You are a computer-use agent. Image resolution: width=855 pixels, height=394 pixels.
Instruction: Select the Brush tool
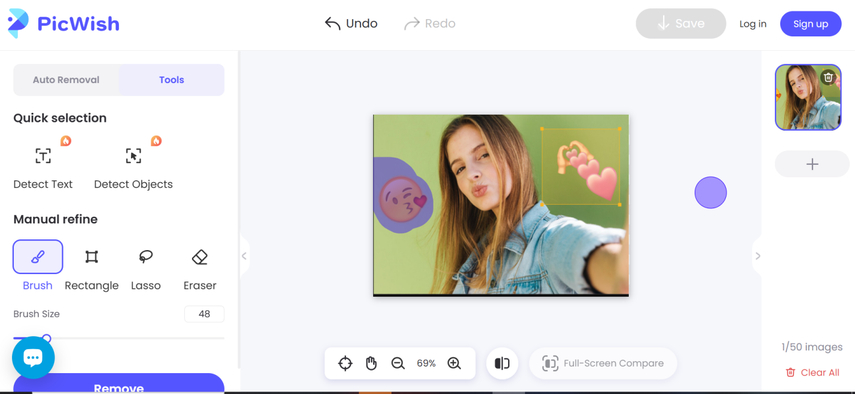pos(38,265)
